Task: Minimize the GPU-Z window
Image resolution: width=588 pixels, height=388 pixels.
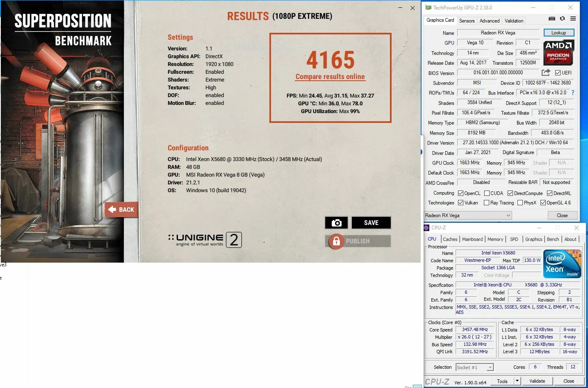Action: coord(533,7)
